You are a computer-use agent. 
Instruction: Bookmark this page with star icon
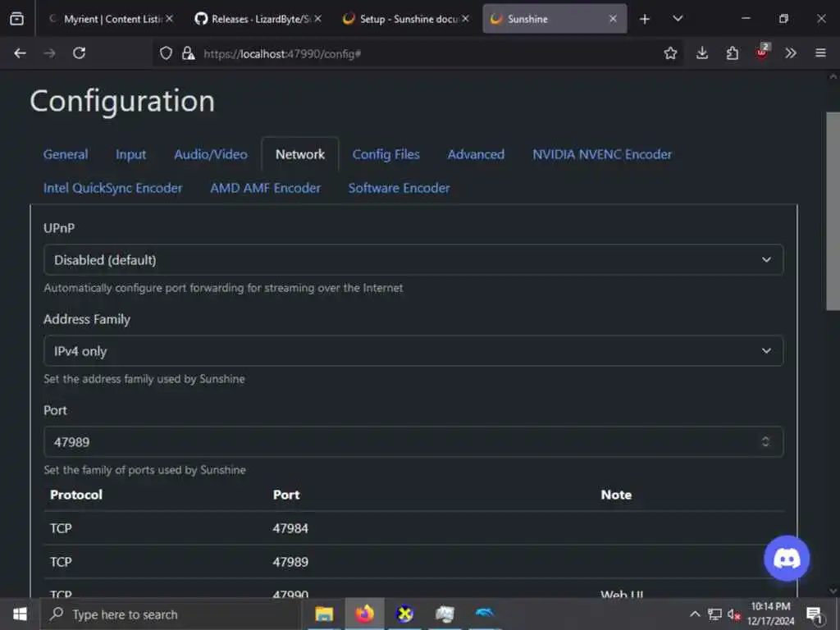(x=670, y=53)
